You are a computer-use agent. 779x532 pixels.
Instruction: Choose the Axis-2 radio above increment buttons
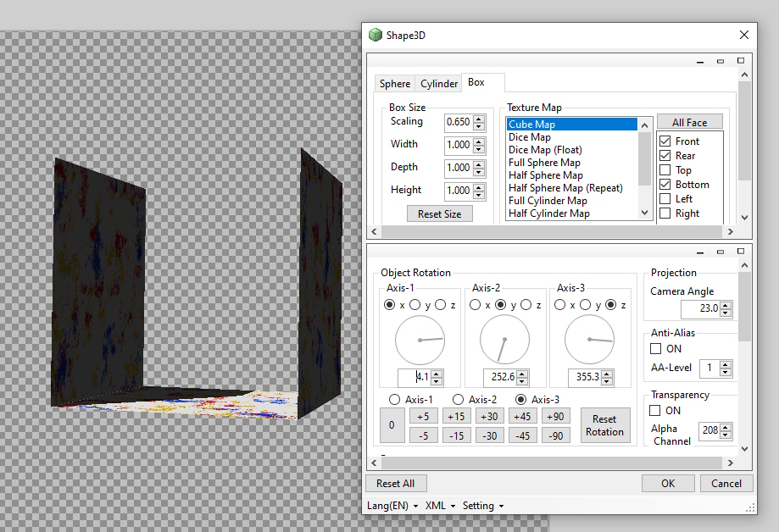(459, 399)
